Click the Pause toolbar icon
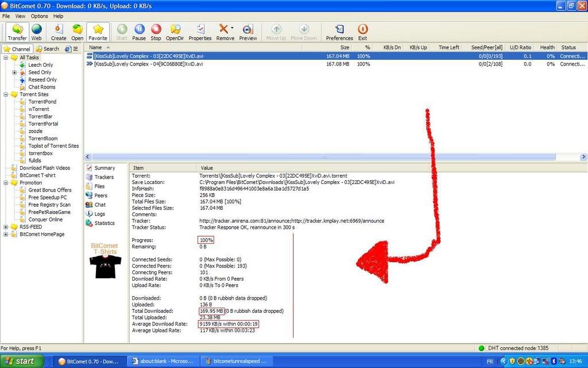Screen dimensions: 588x368 [139, 32]
